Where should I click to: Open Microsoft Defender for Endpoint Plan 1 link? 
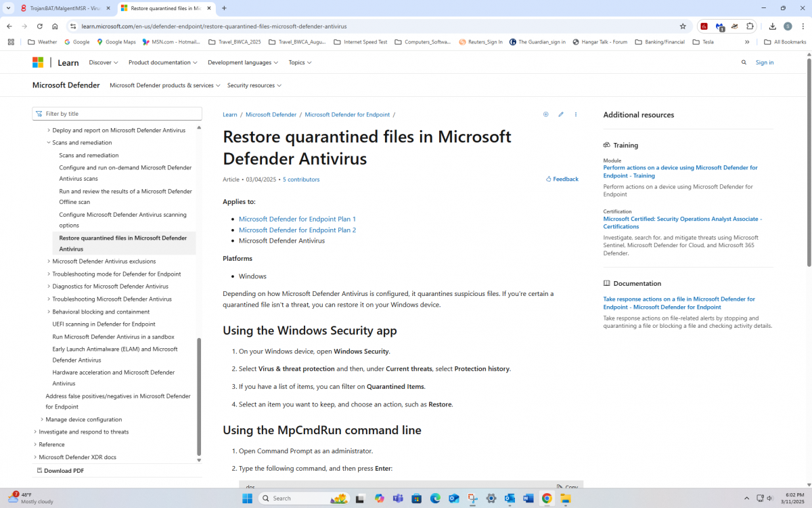[297, 219]
